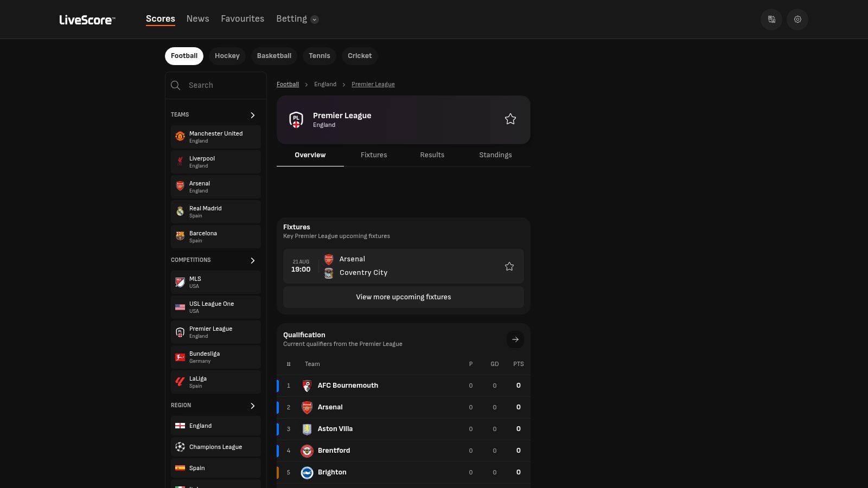The image size is (868, 488).
Task: Click the PTS column header
Action: (519, 364)
